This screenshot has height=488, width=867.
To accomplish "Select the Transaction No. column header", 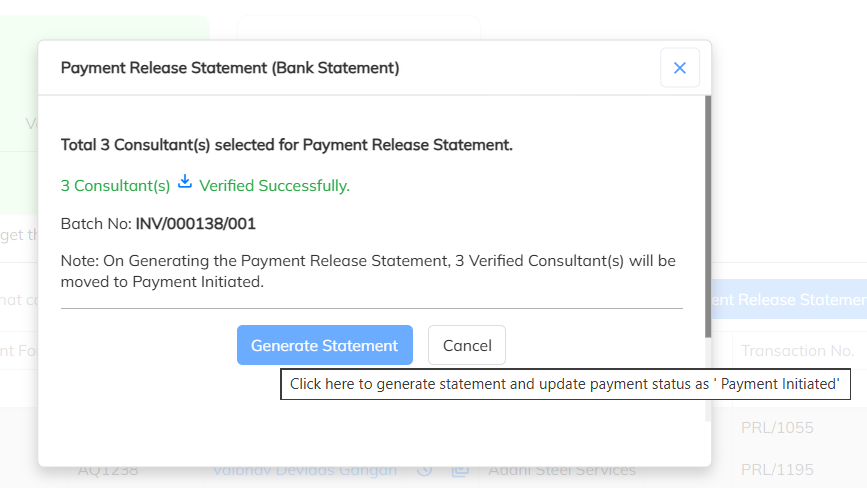I will (x=797, y=351).
